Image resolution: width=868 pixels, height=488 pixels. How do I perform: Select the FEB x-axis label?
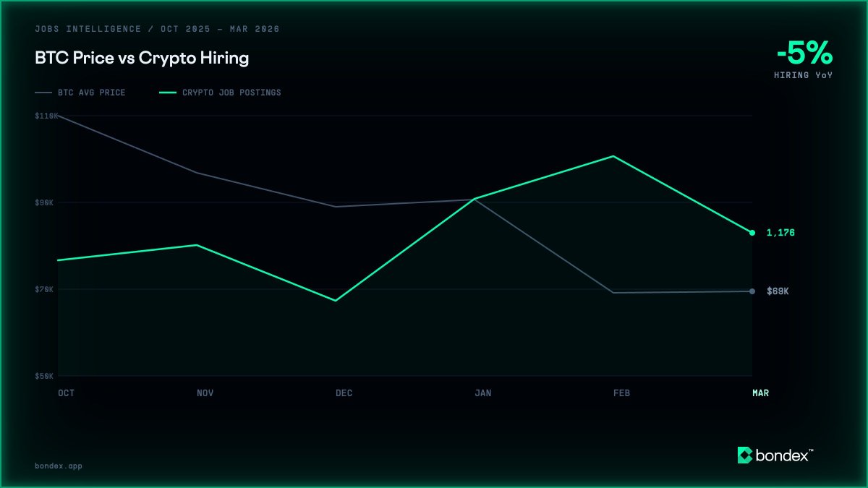(621, 393)
